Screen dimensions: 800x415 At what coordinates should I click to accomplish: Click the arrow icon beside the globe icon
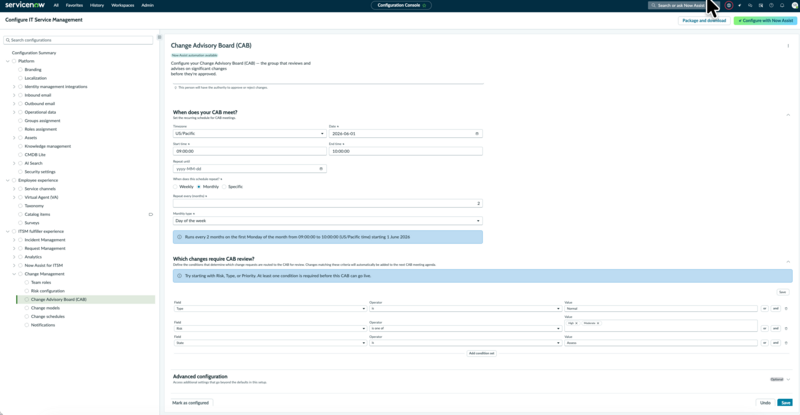(739, 5)
